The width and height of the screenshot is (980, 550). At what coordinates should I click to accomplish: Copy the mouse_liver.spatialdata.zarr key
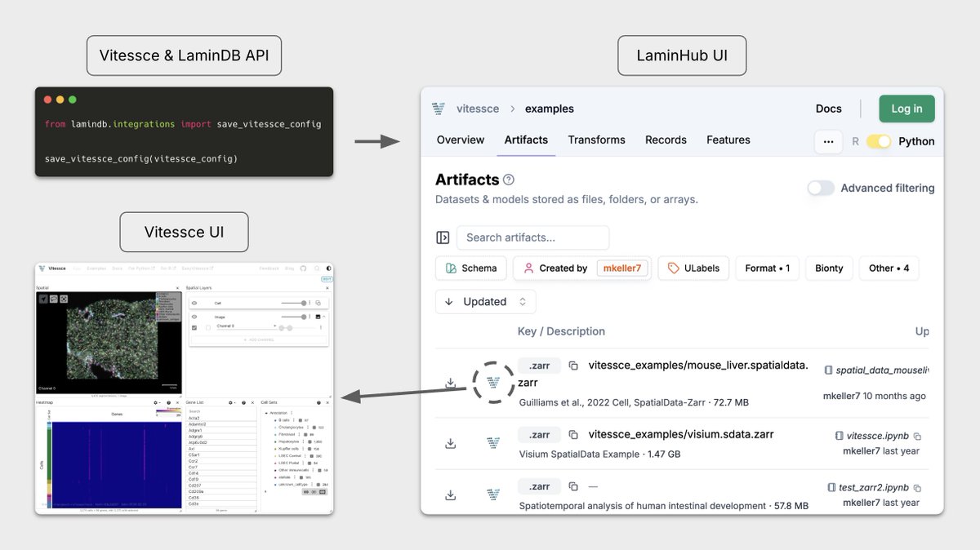pos(573,366)
